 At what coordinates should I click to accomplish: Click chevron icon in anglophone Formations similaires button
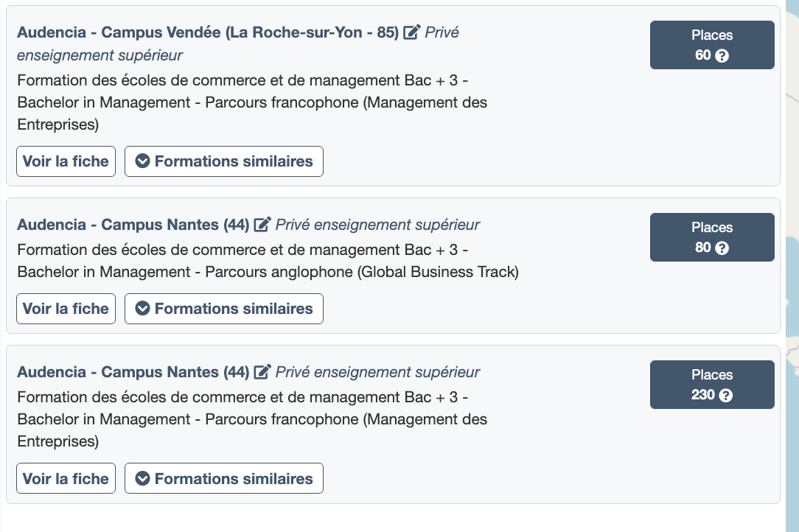click(142, 308)
